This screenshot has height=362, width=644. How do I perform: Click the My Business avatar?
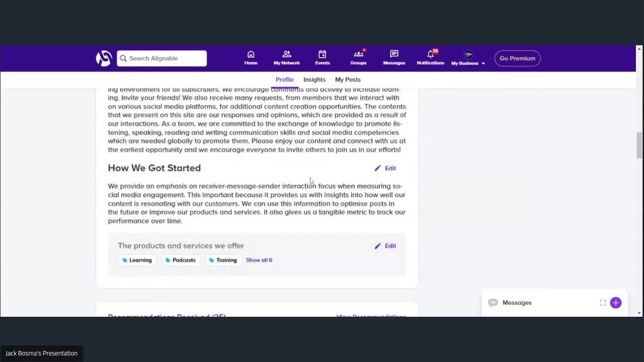(x=468, y=54)
